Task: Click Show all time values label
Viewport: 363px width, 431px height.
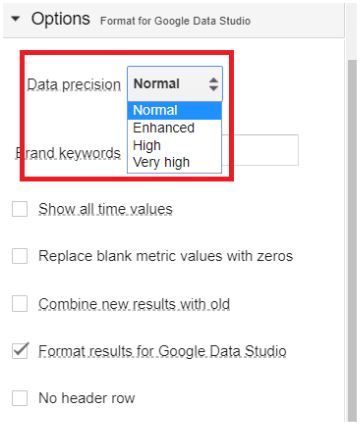Action: pyautogui.click(x=105, y=209)
